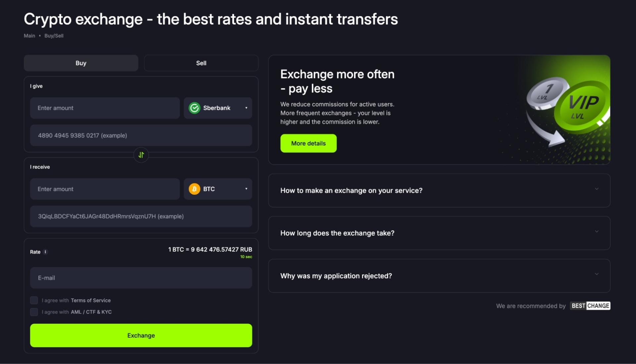Select the Buy tab
The height and width of the screenshot is (364, 636).
point(81,63)
